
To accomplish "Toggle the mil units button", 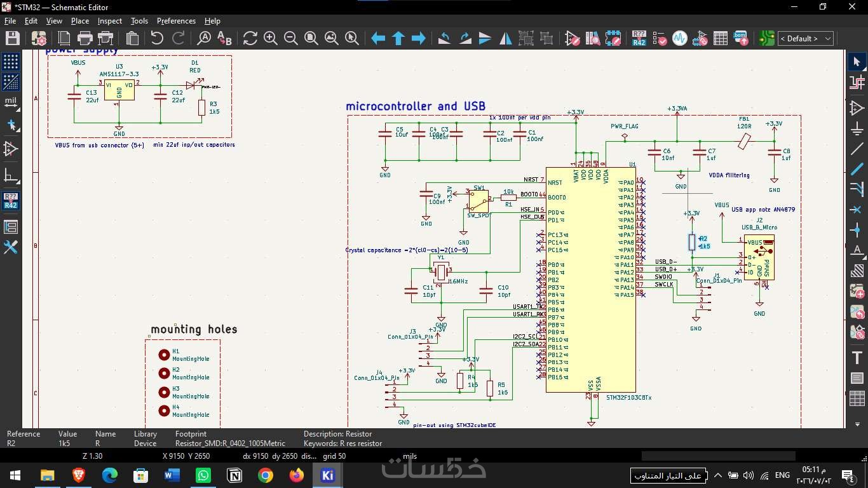I will point(11,103).
